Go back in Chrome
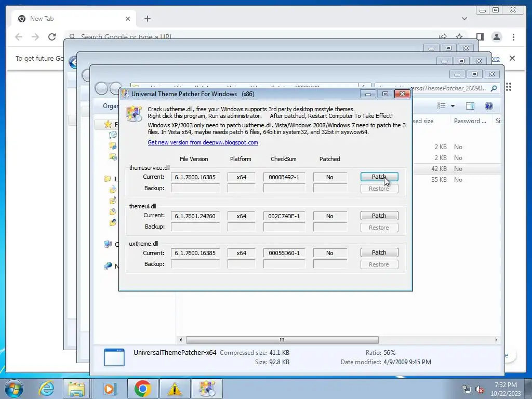The width and height of the screenshot is (532, 399). (x=19, y=37)
